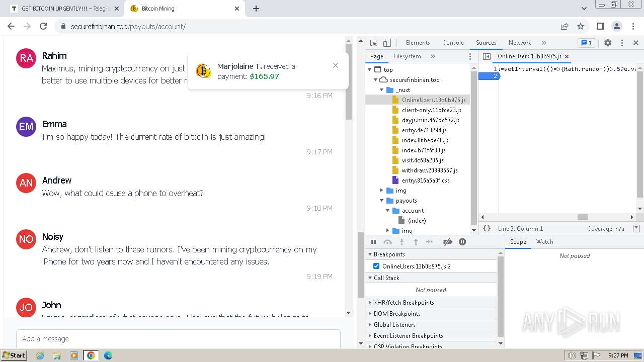Image resolution: width=644 pixels, height=362 pixels.
Task: Select the Filesystem navigator tab
Action: tap(407, 56)
